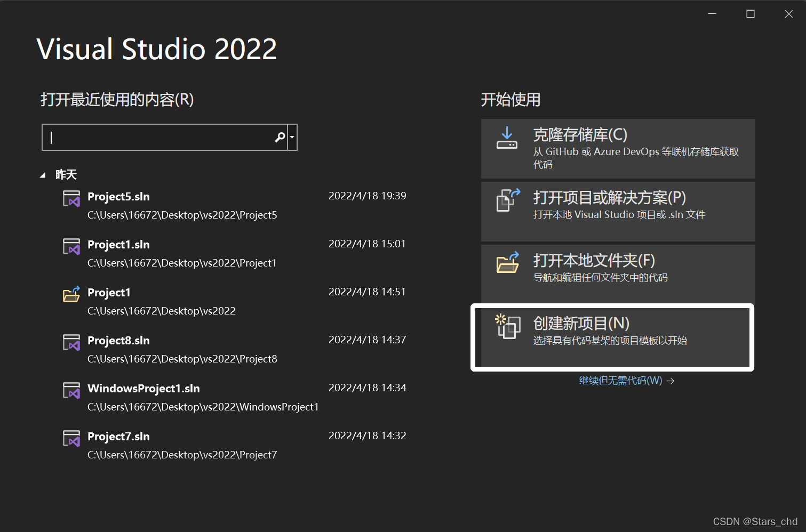Minimize the Visual Studio 2022 window

coord(712,14)
